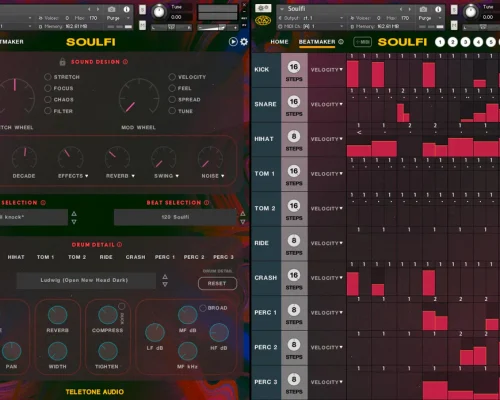The height and width of the screenshot is (400, 500).
Task: Click the wrench edit icon in right window
Action: (x=263, y=9)
